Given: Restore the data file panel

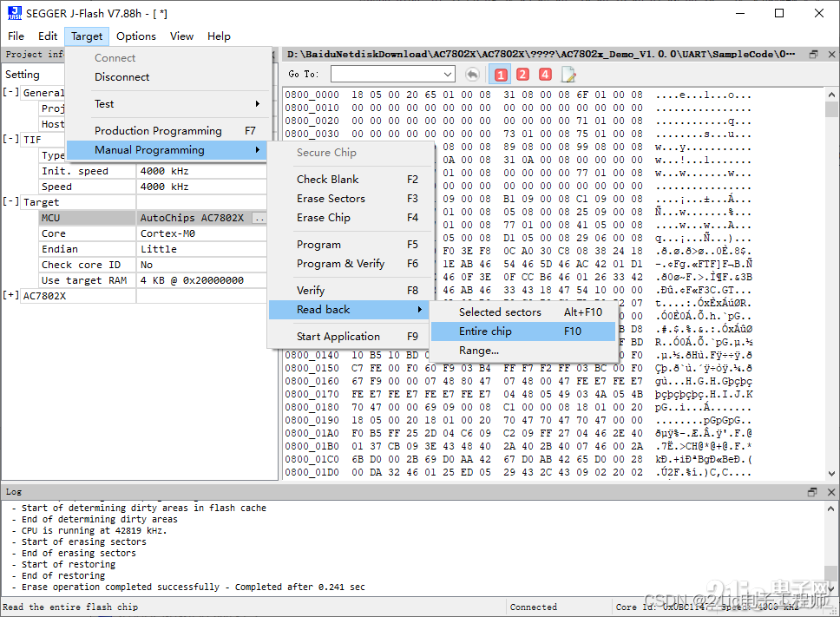Looking at the screenshot, I should [813, 54].
